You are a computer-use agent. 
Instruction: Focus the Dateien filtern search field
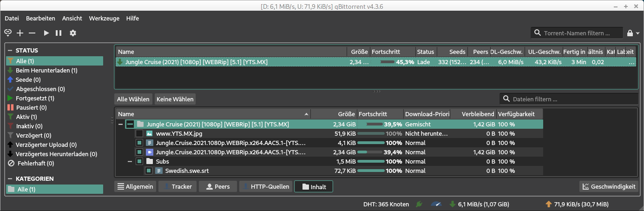coord(569,99)
